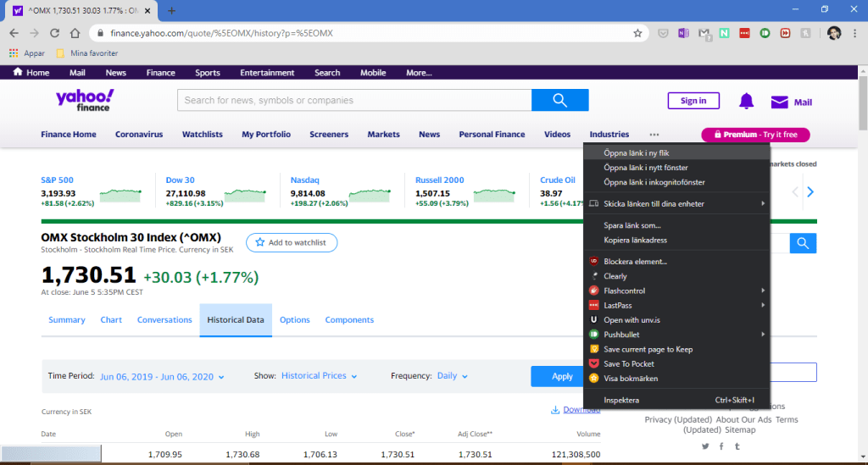868x465 pixels.
Task: Select 'Inspektera' in context menu
Action: point(621,400)
